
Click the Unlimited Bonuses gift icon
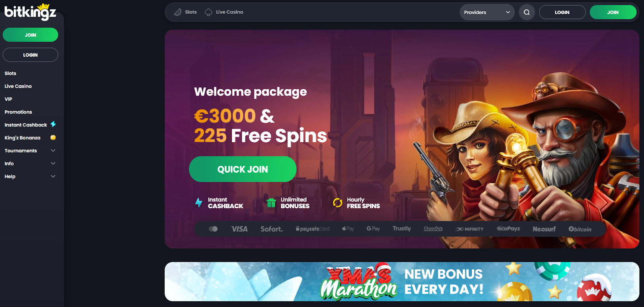click(271, 203)
